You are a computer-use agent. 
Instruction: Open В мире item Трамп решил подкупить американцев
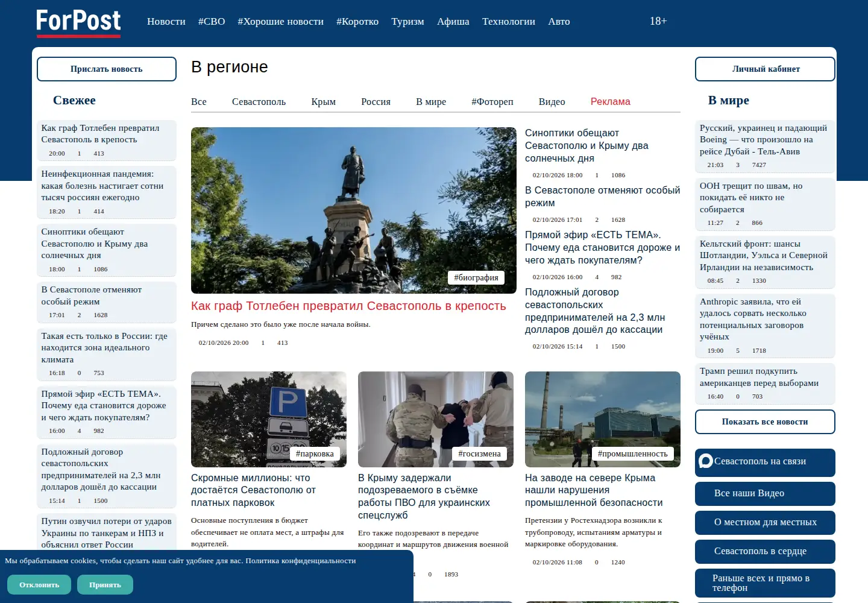pos(759,377)
